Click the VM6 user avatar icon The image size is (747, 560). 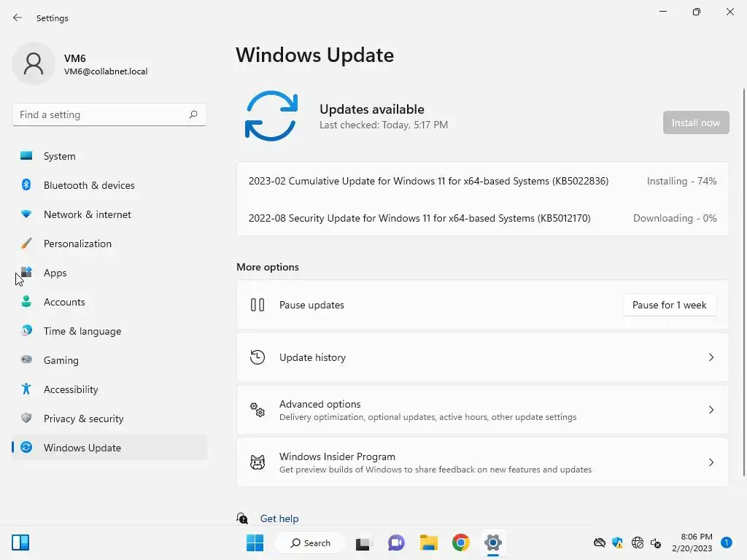click(x=34, y=63)
